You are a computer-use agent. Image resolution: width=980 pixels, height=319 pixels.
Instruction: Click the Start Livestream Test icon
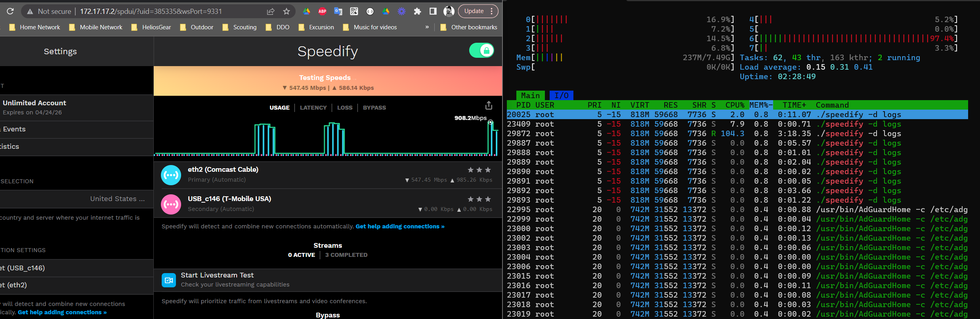[169, 280]
